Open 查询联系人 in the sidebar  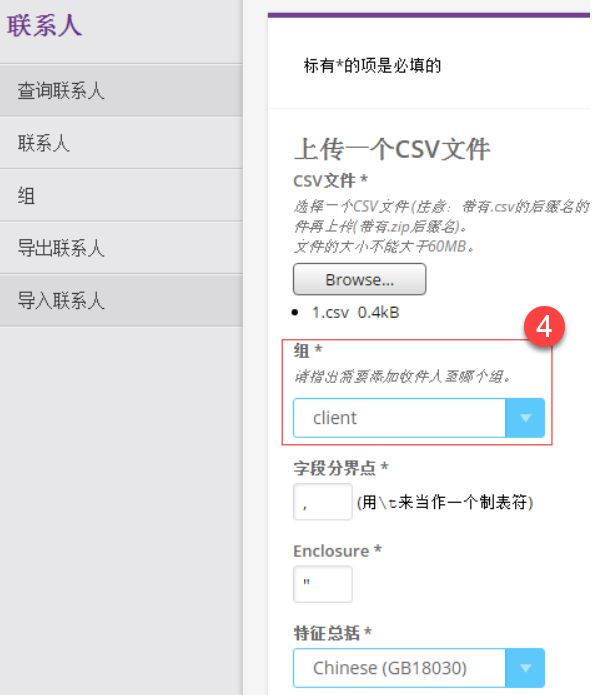tap(121, 90)
